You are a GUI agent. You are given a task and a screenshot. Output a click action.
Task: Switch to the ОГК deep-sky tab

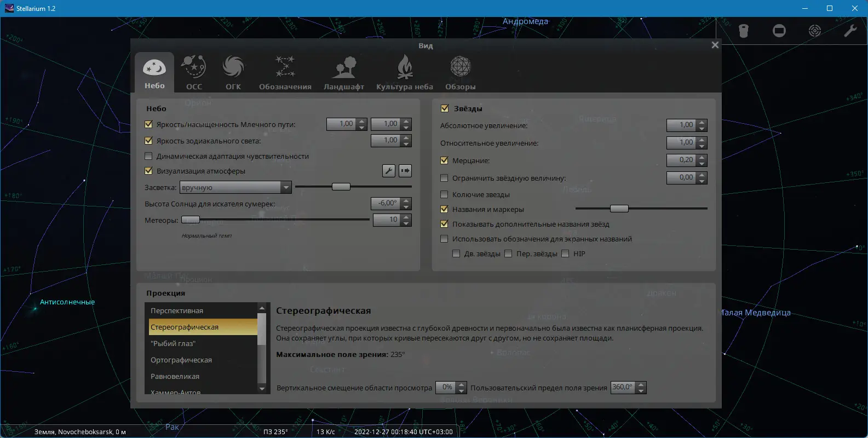point(233,72)
